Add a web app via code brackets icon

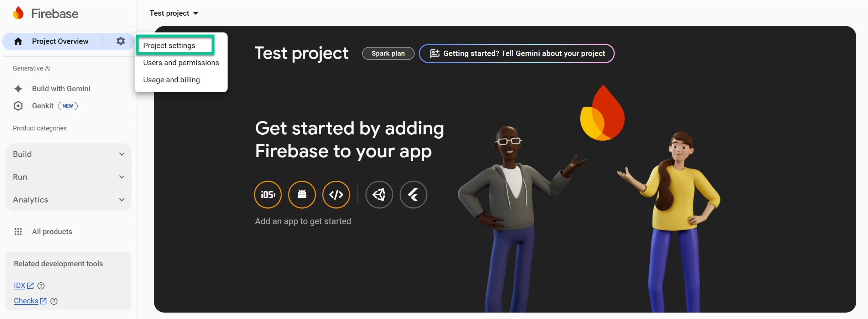pyautogui.click(x=336, y=195)
